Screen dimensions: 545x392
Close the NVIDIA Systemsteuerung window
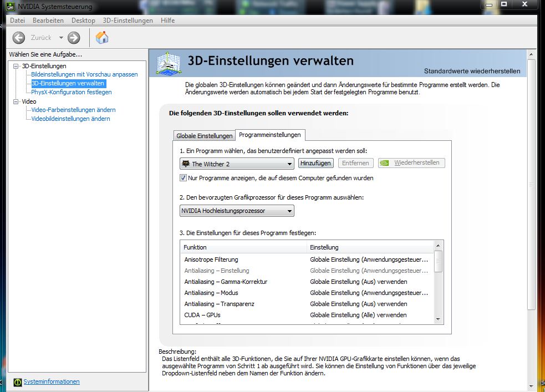525,4
